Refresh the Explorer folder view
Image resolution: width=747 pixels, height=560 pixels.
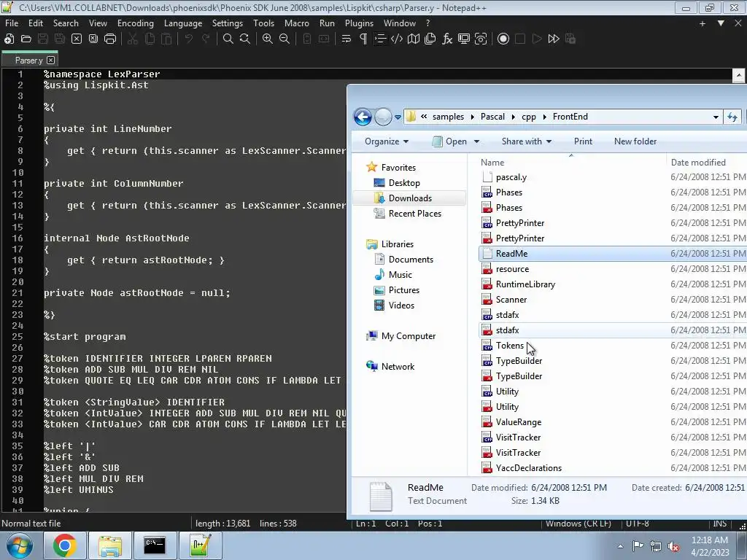point(732,117)
